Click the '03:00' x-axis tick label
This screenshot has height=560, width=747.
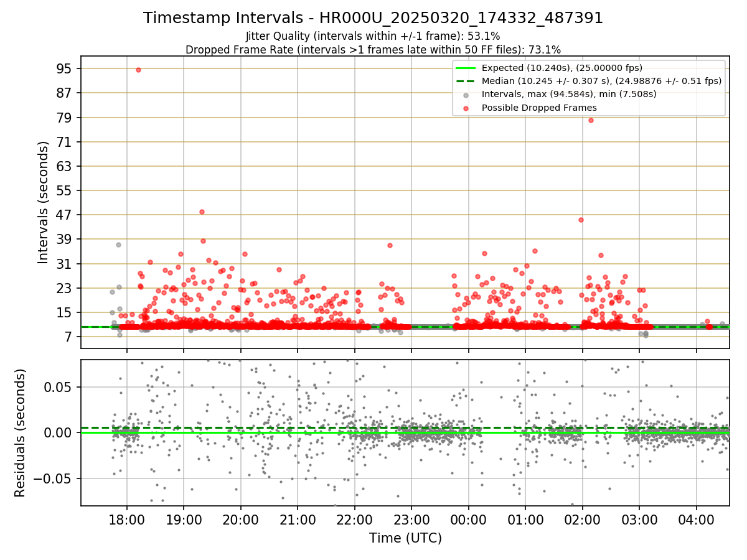pyautogui.click(x=639, y=520)
